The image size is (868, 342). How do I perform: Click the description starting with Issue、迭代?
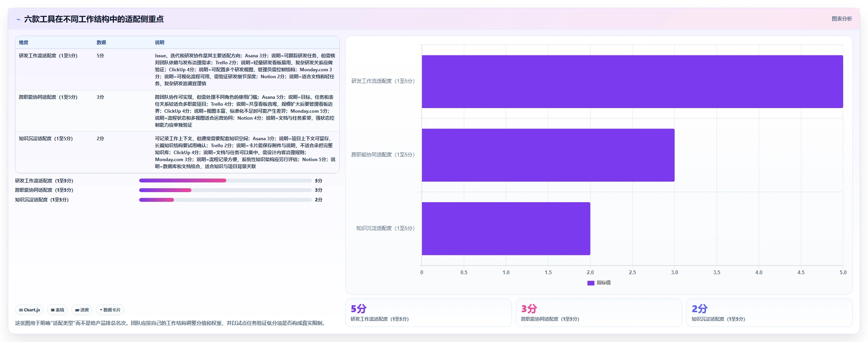[245, 70]
